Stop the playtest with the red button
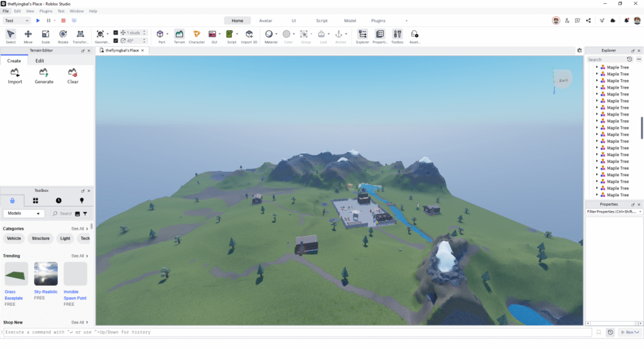The width and height of the screenshot is (644, 348). pyautogui.click(x=64, y=21)
